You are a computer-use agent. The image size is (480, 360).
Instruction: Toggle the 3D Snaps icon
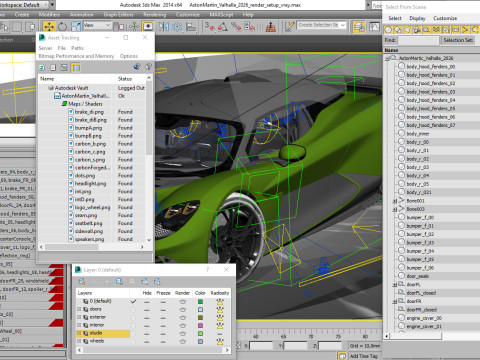[x=210, y=26]
